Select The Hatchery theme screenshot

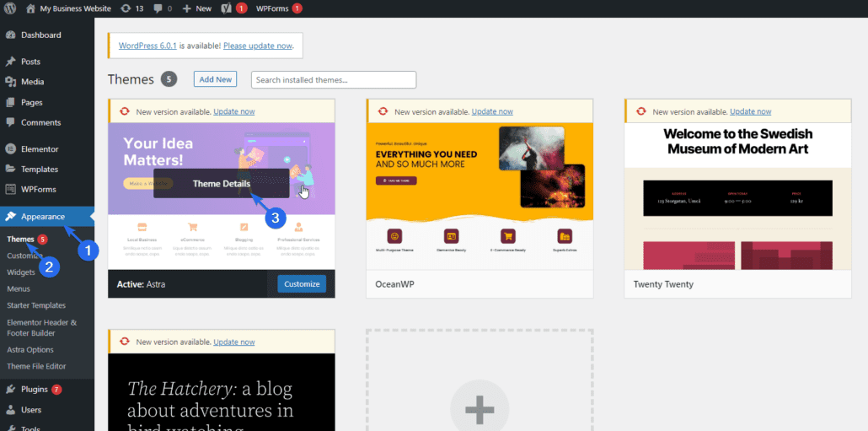coord(222,392)
